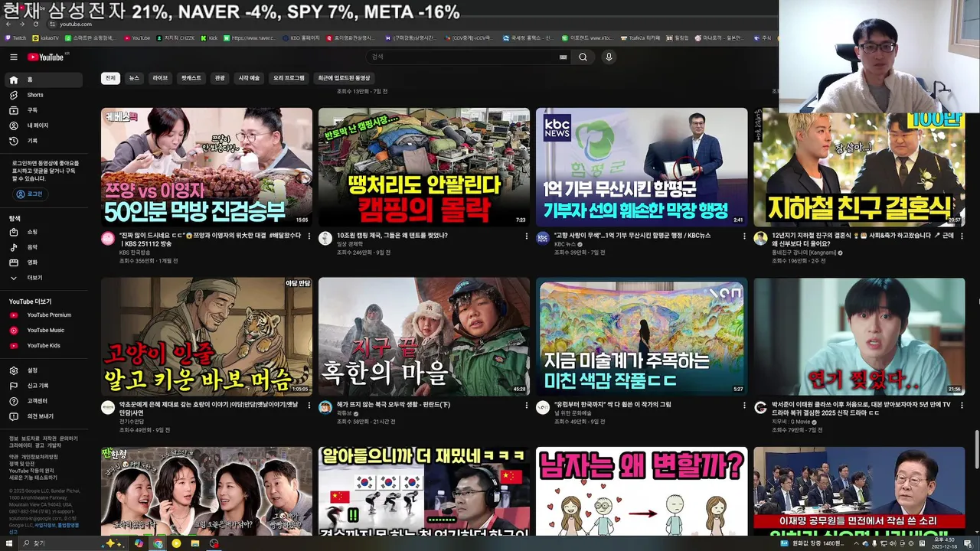The image size is (980, 551).
Task: Open the 고양이 인줄 tiger story thumbnail
Action: point(207,337)
